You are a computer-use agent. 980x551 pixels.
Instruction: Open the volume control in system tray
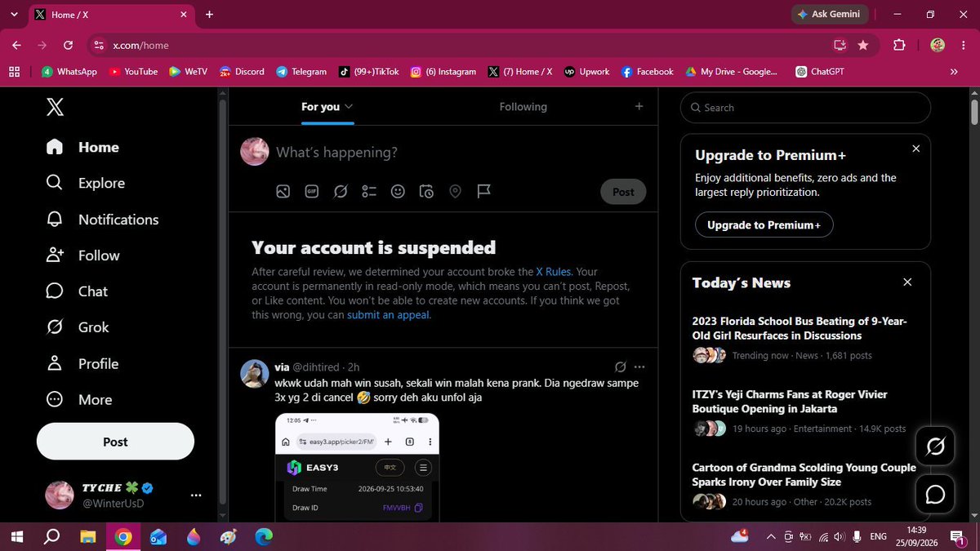(840, 536)
